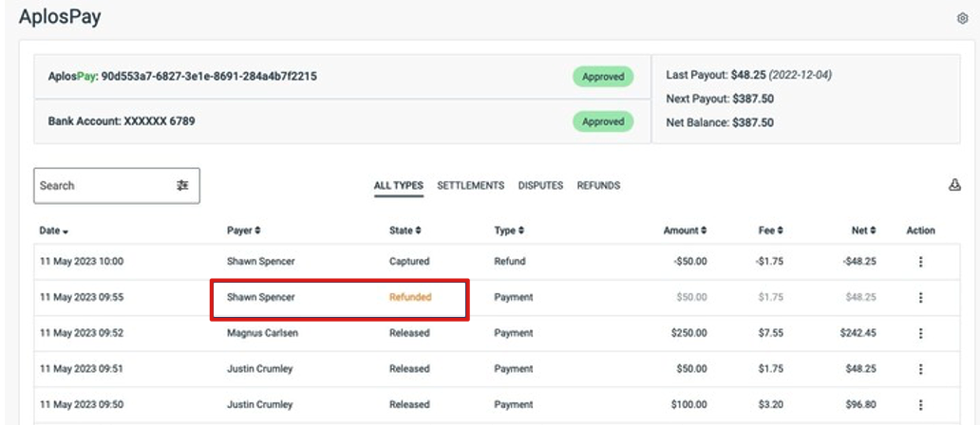The image size is (980, 425).
Task: Sort by the Date column header
Action: (x=54, y=231)
